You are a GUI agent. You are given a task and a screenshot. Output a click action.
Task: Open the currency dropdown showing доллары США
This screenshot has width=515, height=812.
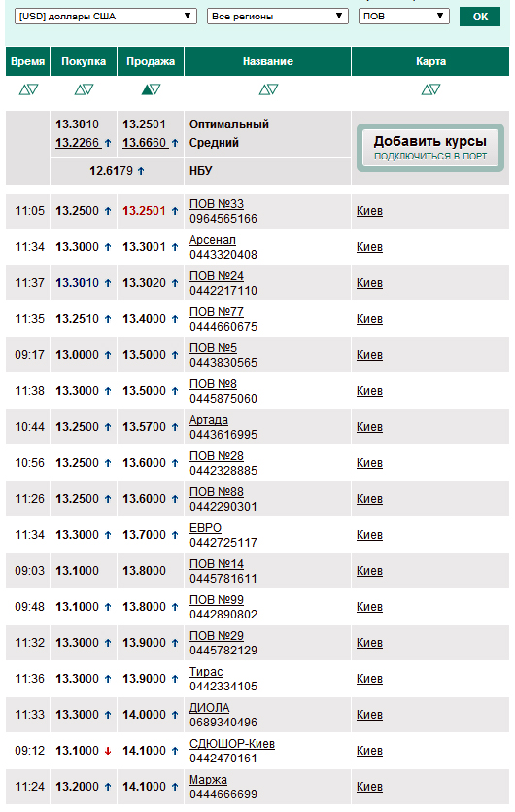pyautogui.click(x=106, y=17)
